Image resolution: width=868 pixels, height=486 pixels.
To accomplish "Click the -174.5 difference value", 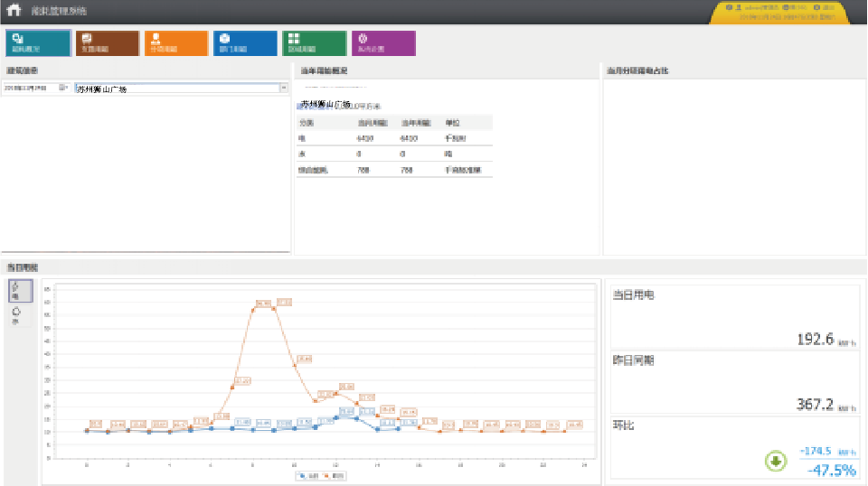I will pyautogui.click(x=816, y=451).
